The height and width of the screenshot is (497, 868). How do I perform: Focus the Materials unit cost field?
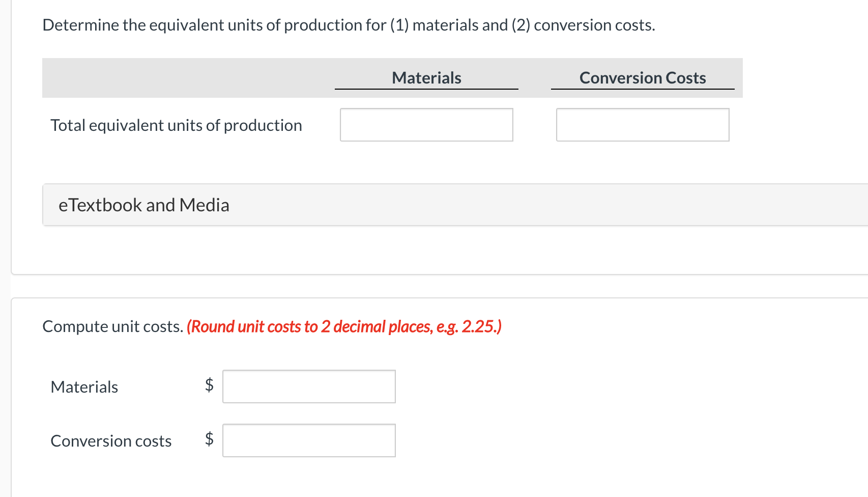309,386
